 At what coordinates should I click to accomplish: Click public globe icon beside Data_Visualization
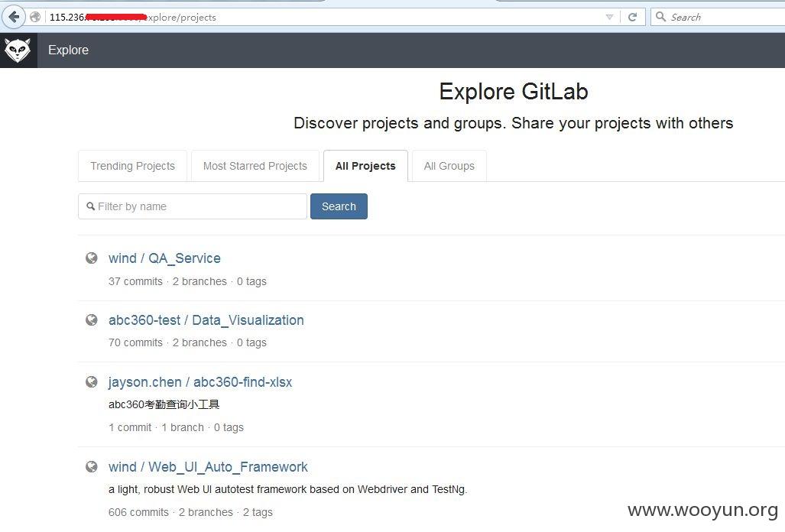pos(92,320)
